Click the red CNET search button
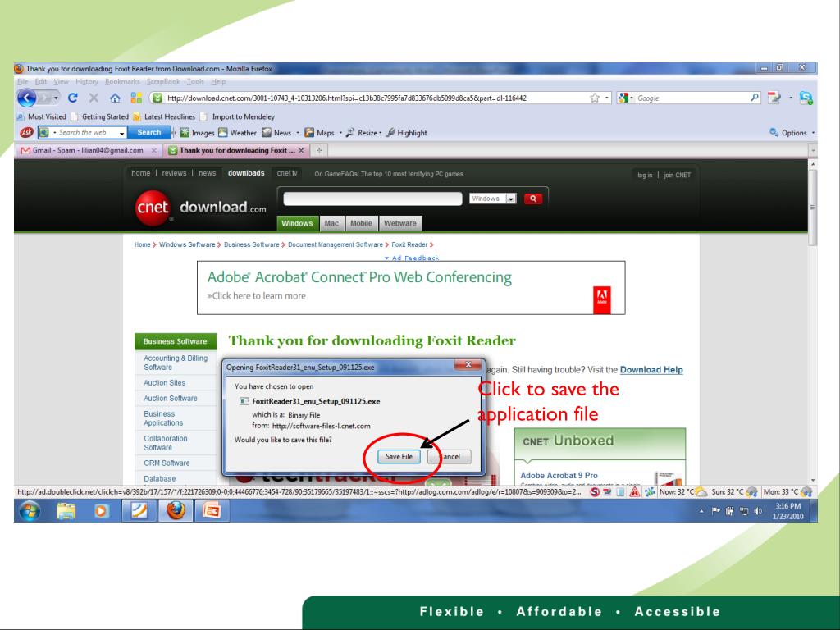 coord(532,199)
